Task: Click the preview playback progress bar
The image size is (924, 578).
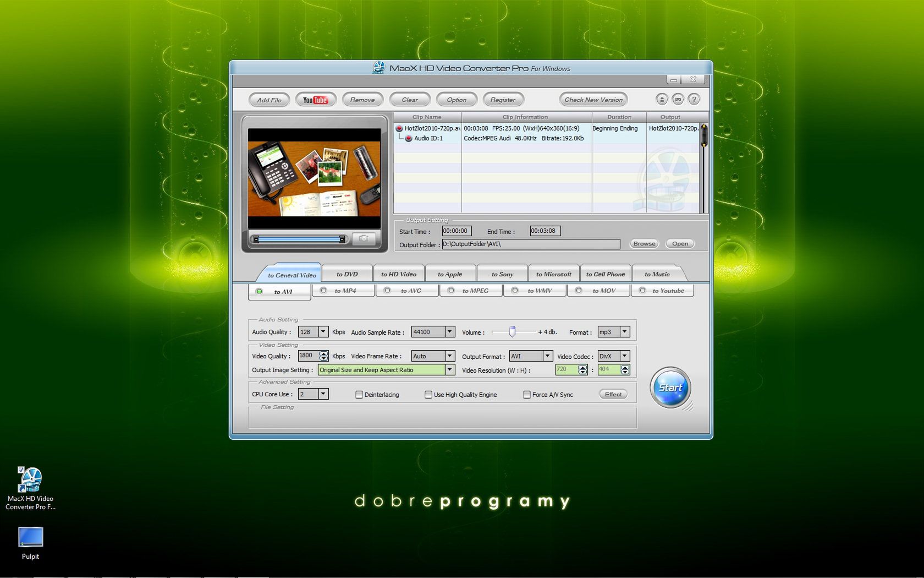Action: click(x=299, y=239)
